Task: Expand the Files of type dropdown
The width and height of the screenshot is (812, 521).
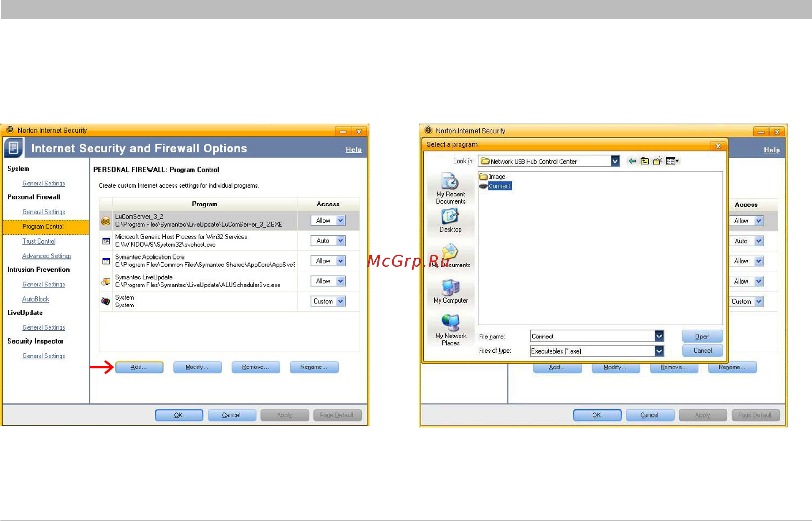Action: [x=659, y=351]
